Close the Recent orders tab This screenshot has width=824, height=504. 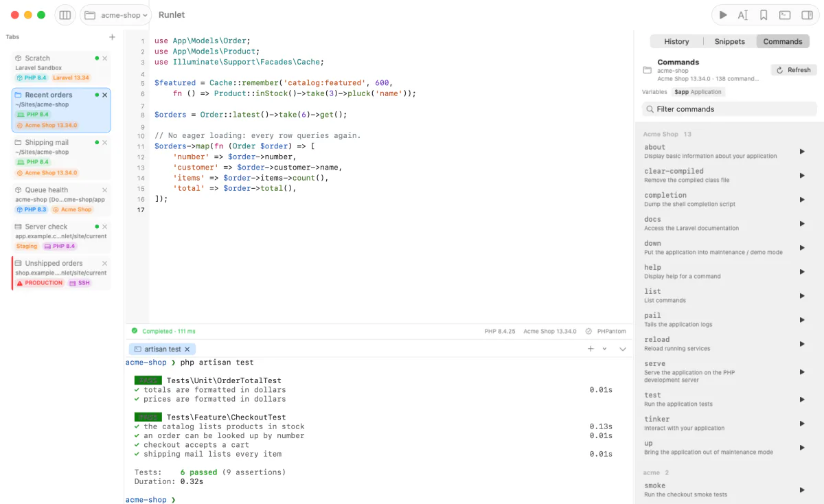105,95
